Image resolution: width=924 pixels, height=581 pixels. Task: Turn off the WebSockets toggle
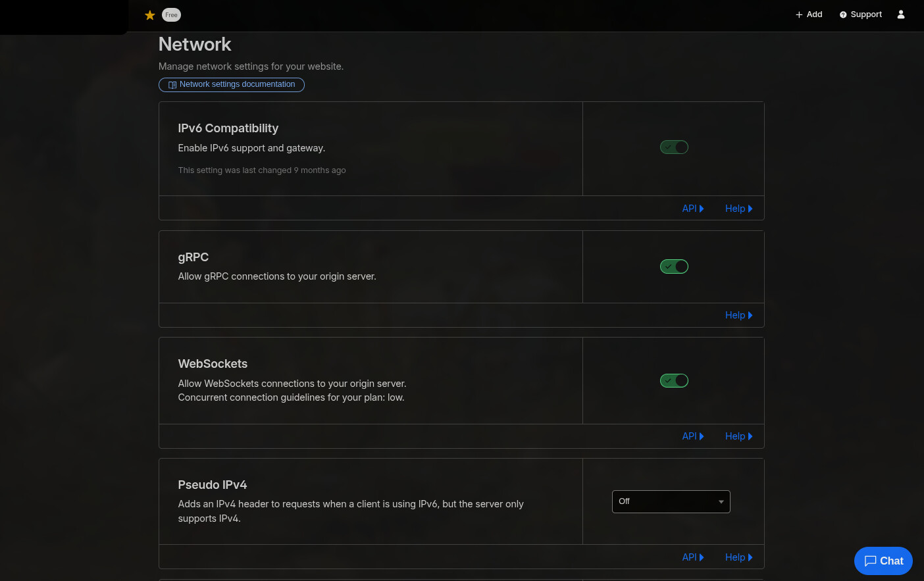[x=674, y=381]
